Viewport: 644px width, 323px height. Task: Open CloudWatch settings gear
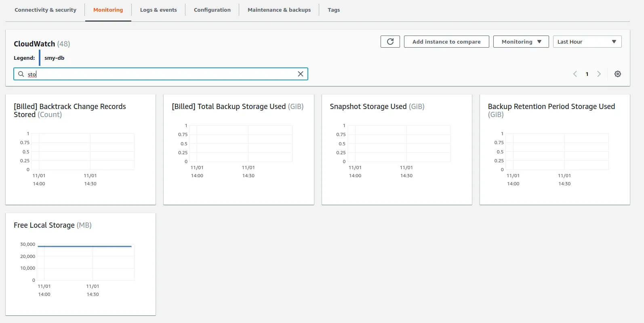(617, 74)
